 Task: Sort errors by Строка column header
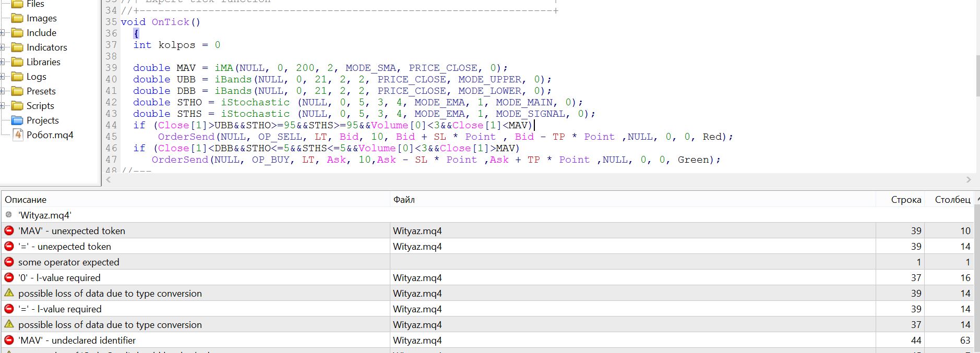click(x=900, y=200)
